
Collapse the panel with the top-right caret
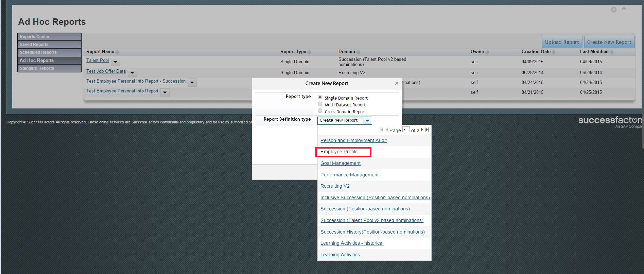click(x=624, y=9)
